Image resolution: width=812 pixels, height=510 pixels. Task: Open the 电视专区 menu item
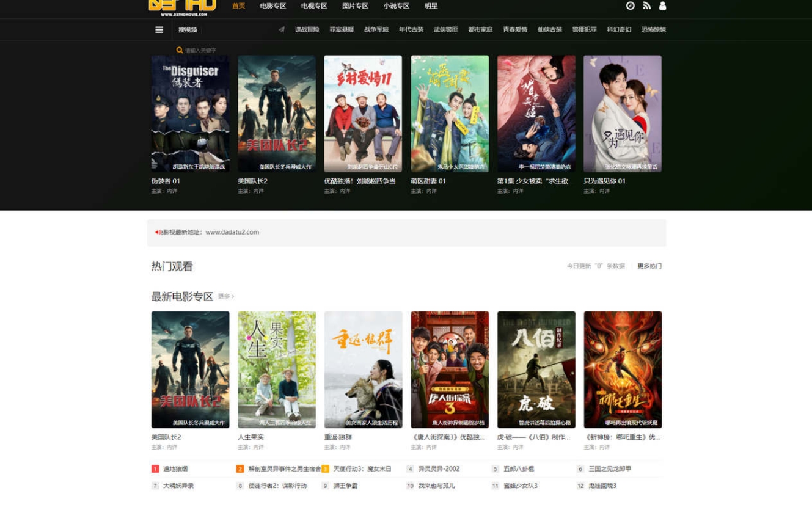click(x=314, y=6)
